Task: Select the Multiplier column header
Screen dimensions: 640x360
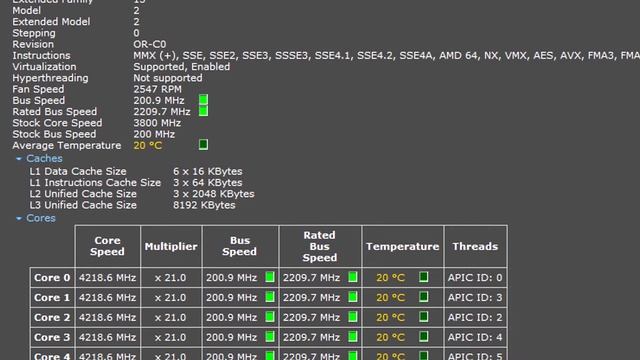Action: [171, 246]
